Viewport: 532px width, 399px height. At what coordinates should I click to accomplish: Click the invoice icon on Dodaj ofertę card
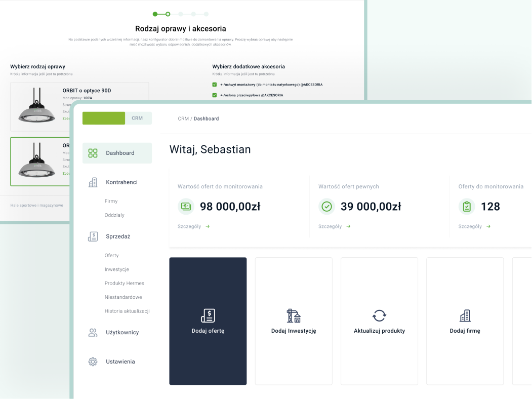(x=208, y=315)
